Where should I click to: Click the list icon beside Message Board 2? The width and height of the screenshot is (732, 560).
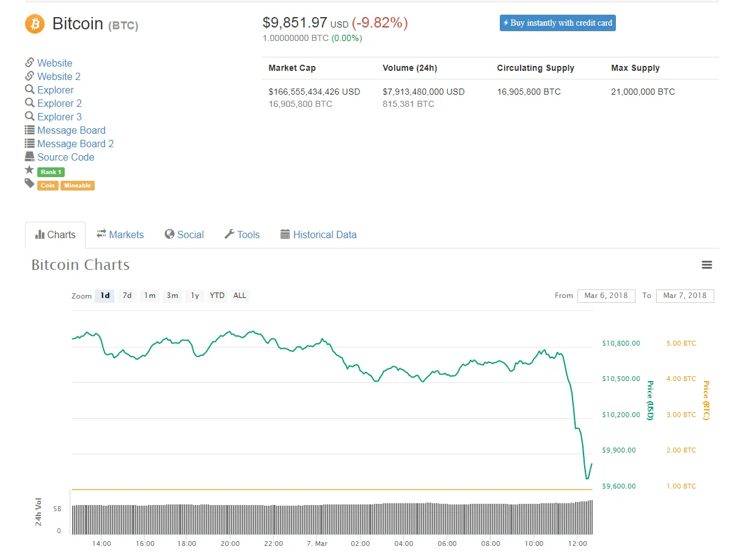click(29, 144)
